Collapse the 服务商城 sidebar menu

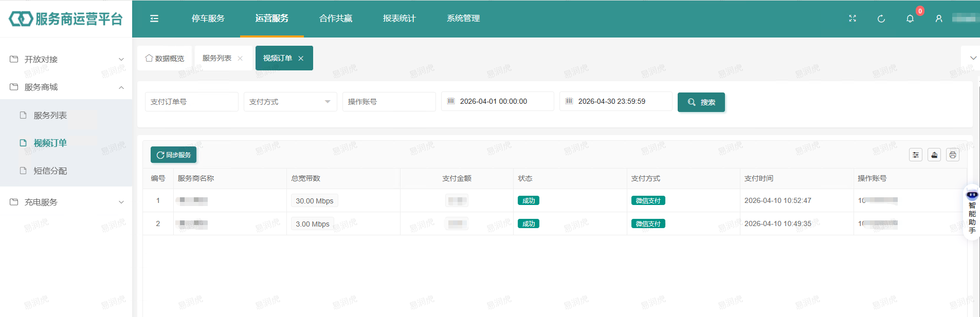click(66, 87)
